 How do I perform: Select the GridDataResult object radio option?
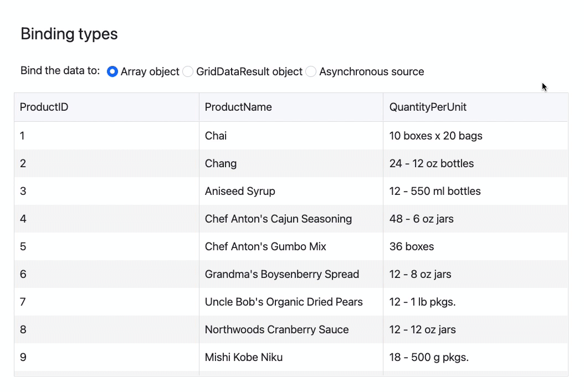point(188,71)
